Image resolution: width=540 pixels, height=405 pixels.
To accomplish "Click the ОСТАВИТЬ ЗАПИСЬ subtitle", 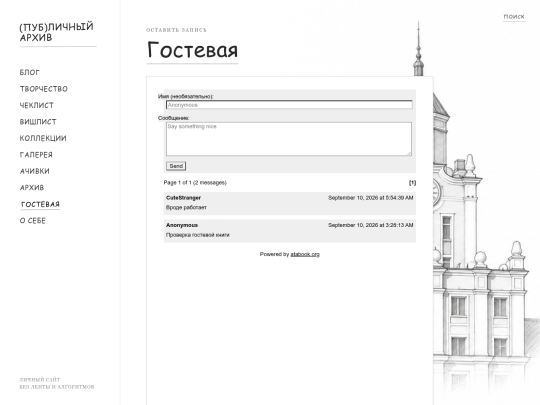I will (176, 30).
